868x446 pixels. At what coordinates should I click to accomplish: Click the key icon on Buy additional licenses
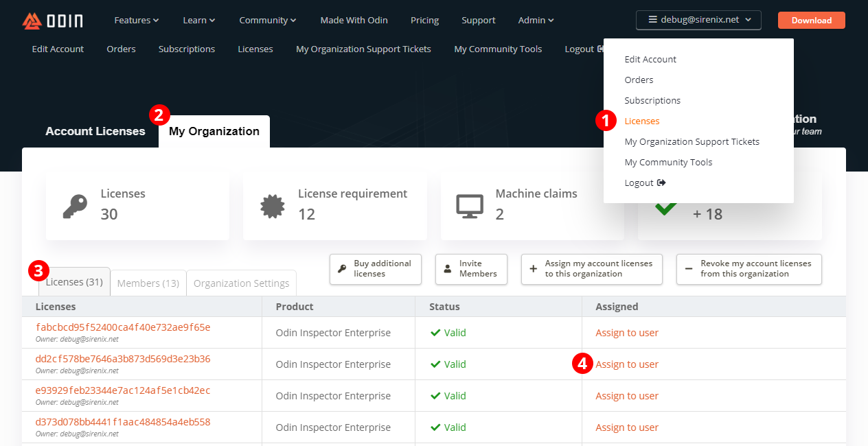pos(342,269)
